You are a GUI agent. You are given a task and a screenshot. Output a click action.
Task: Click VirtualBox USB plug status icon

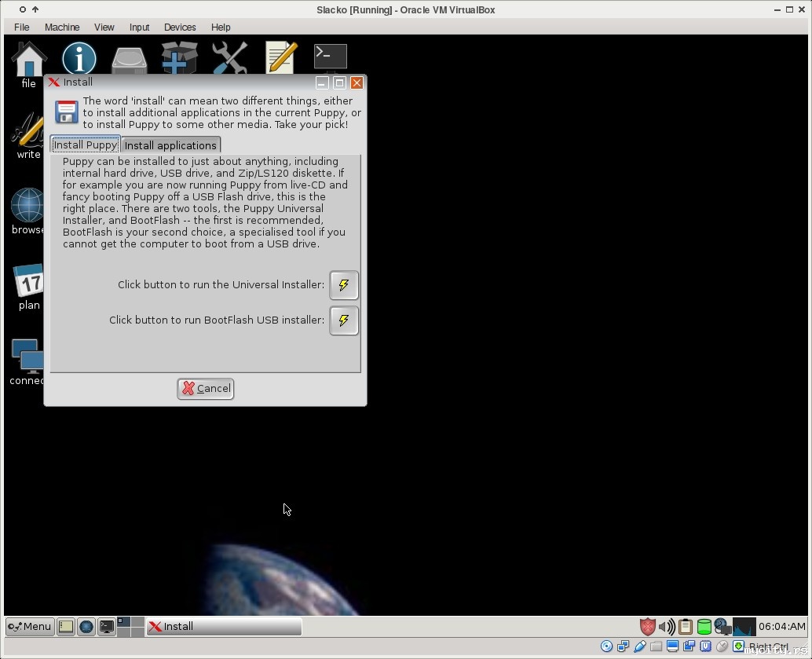(x=639, y=646)
